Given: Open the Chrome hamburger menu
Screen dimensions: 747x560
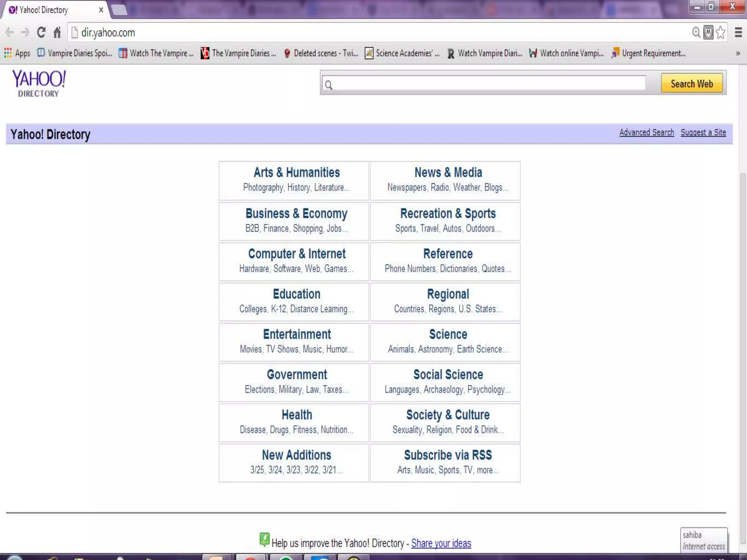Looking at the screenshot, I should (738, 32).
